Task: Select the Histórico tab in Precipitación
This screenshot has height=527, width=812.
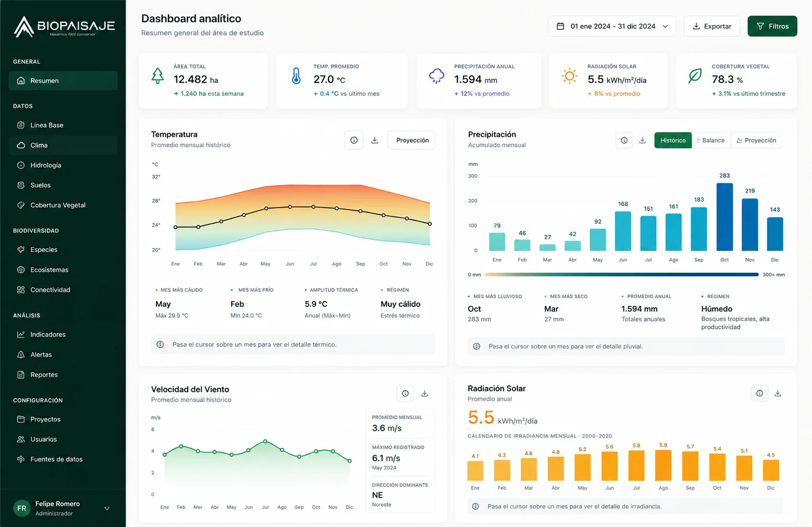Action: point(673,140)
